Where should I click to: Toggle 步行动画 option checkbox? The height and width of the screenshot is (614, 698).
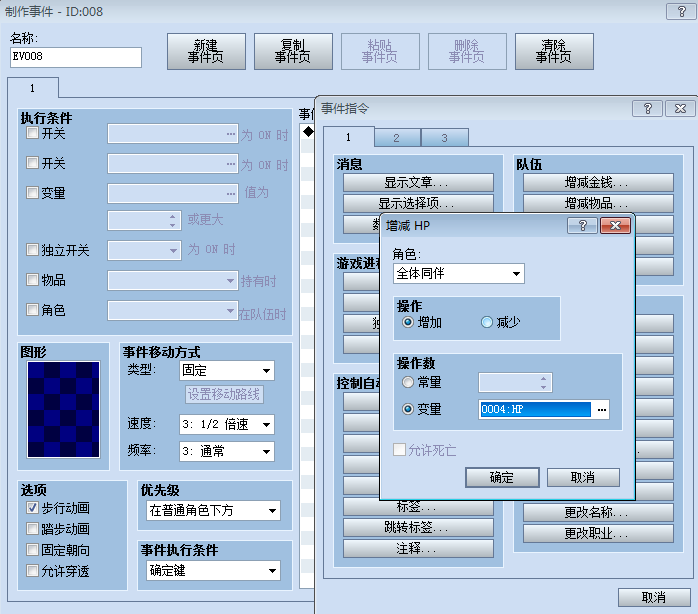pos(32,508)
